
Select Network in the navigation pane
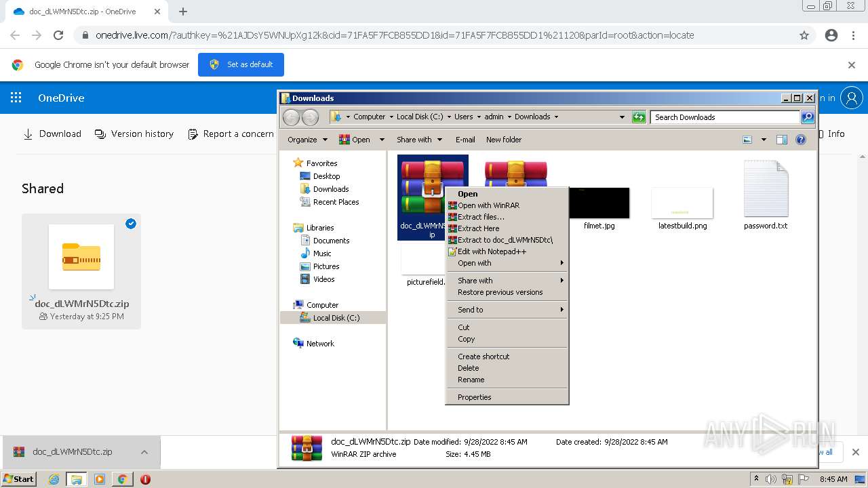pos(313,344)
